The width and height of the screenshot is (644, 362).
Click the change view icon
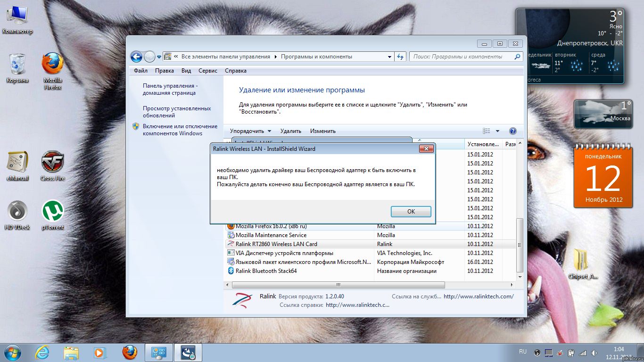(487, 131)
